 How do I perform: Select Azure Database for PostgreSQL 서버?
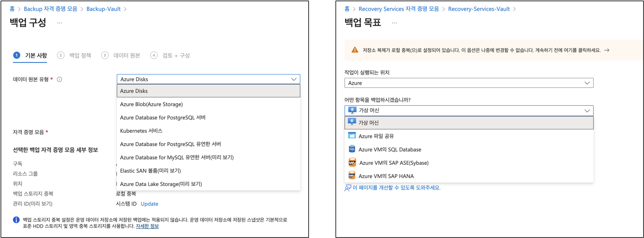209,117
